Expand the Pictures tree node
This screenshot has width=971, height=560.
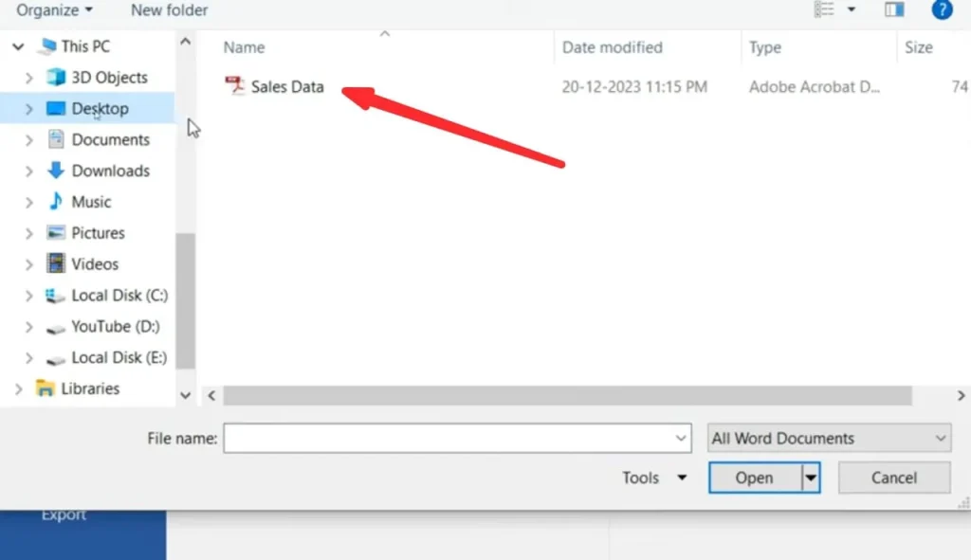coord(28,233)
